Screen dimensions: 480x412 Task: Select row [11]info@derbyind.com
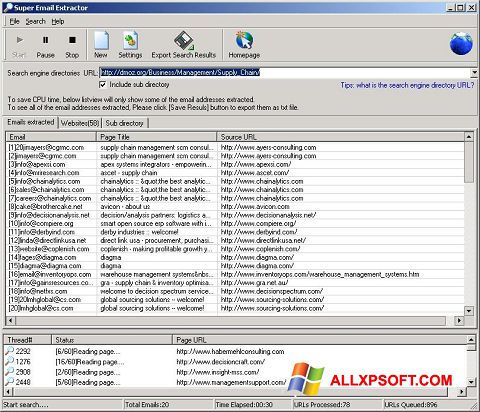coord(235,232)
